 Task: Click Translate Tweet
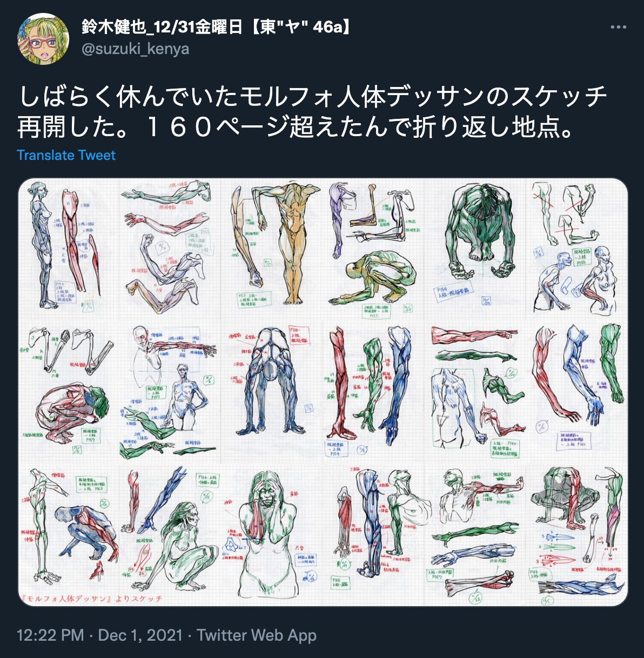pyautogui.click(x=66, y=155)
